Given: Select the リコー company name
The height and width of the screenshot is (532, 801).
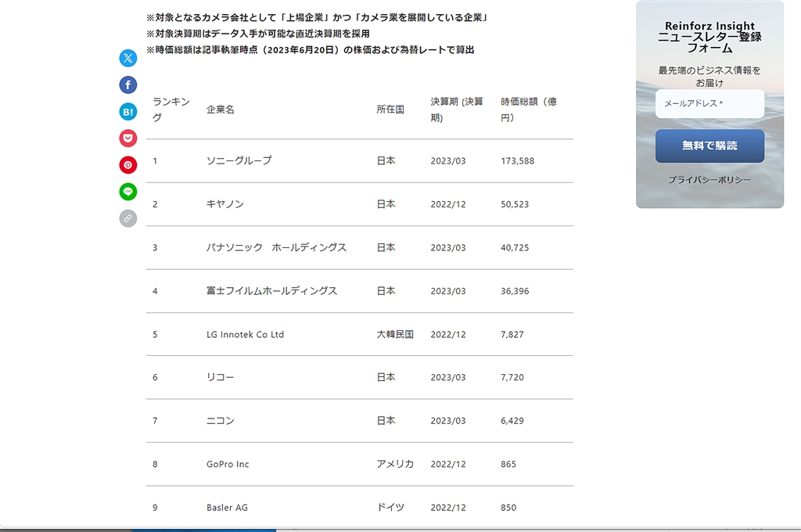Looking at the screenshot, I should [x=220, y=377].
